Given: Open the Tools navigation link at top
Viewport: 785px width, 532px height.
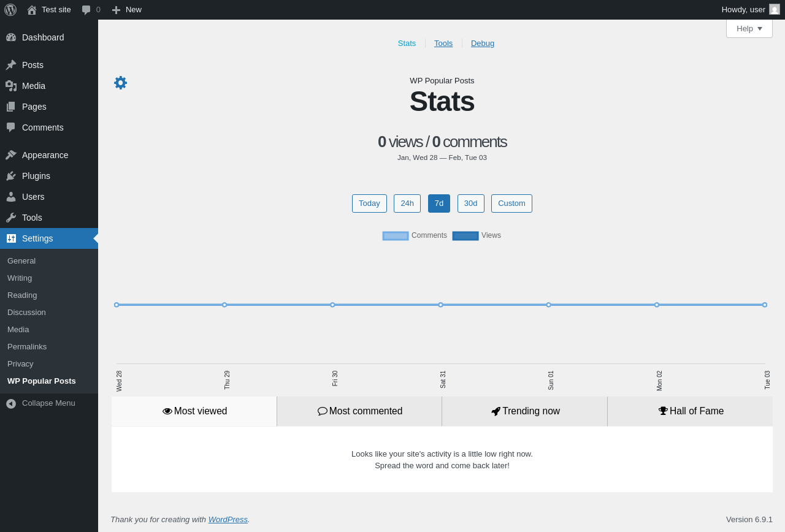Looking at the screenshot, I should pos(443,44).
